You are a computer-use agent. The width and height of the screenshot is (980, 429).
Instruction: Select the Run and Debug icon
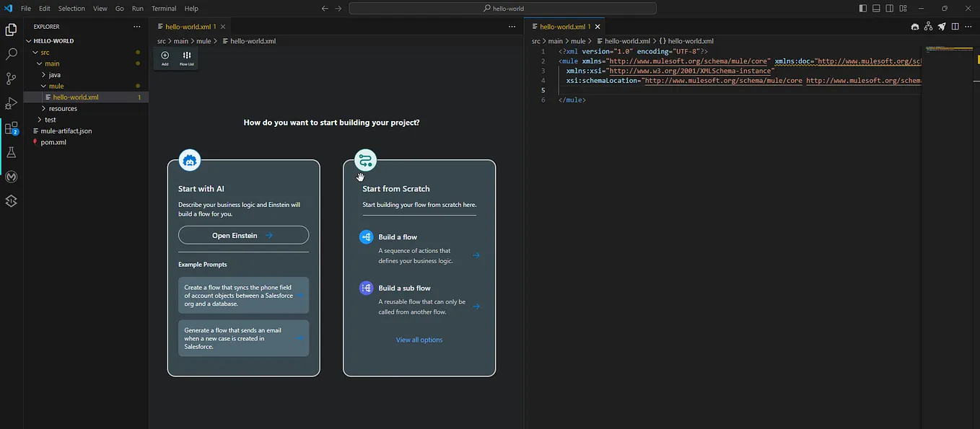click(11, 102)
